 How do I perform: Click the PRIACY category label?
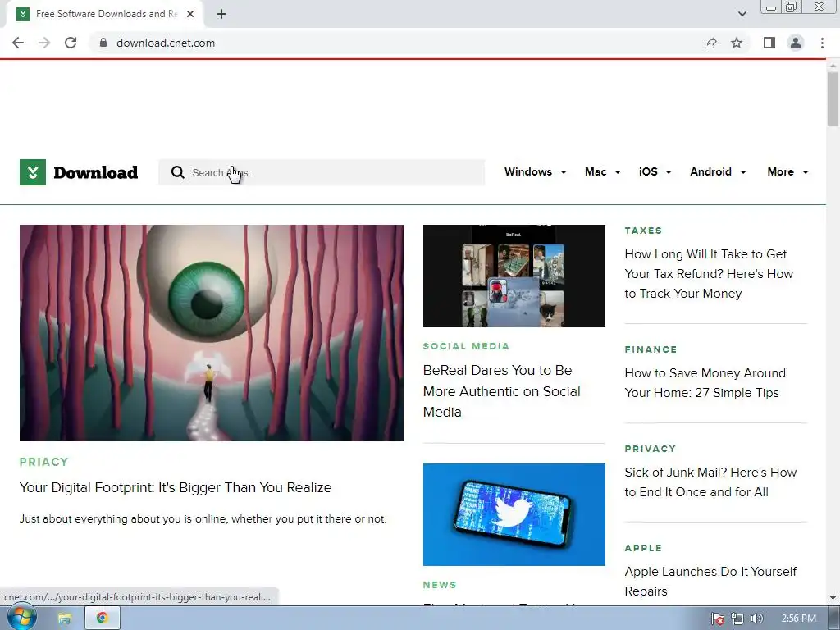(x=44, y=462)
